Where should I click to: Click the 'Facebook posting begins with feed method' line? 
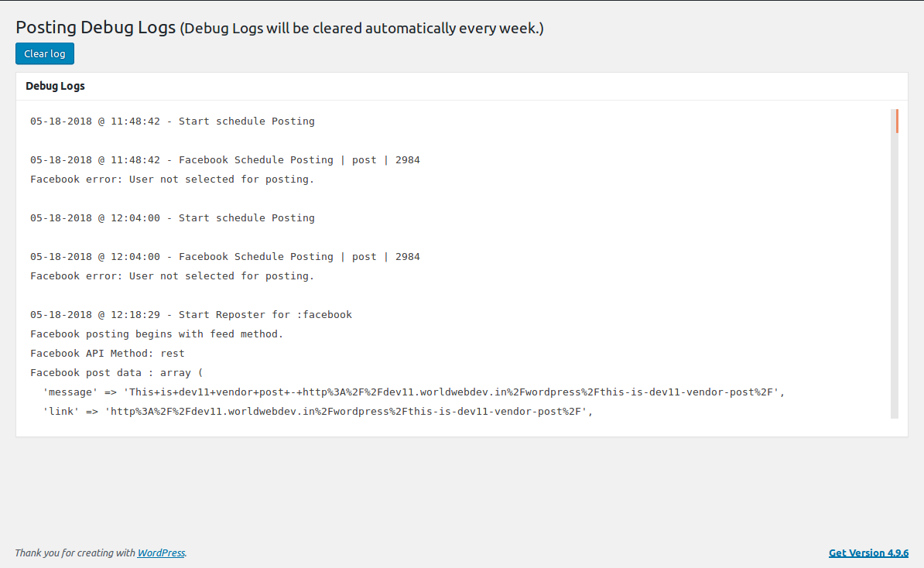157,334
